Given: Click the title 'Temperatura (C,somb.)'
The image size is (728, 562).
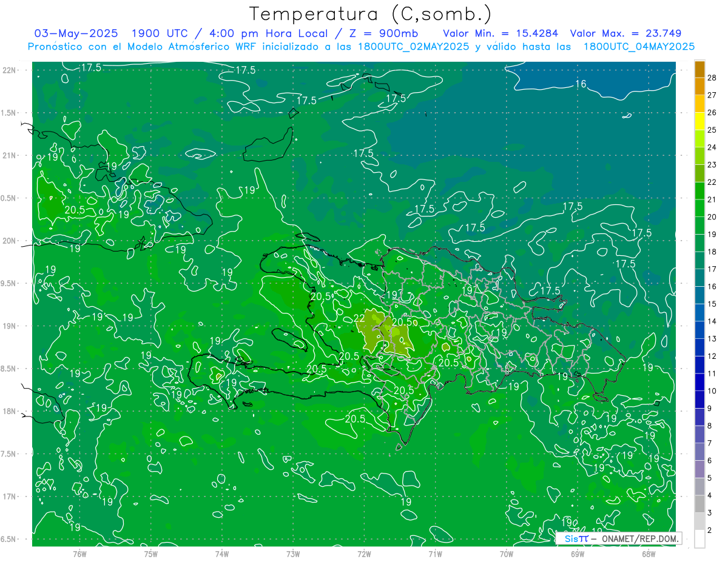Looking at the screenshot, I should [x=371, y=14].
